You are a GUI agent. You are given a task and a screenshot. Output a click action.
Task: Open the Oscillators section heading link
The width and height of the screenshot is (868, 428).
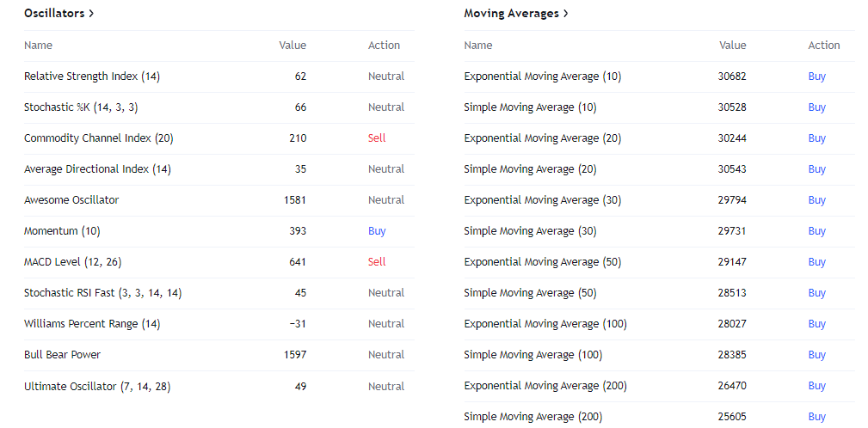[x=59, y=13]
